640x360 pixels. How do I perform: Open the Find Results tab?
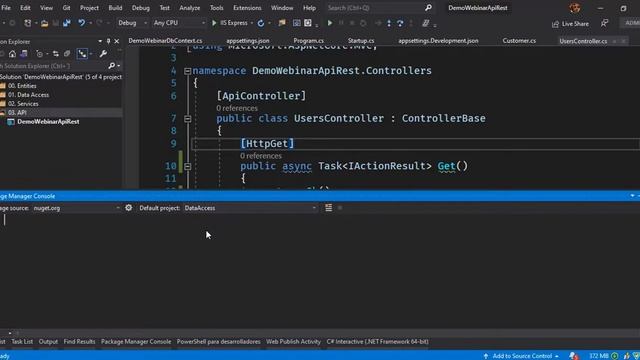(79, 342)
